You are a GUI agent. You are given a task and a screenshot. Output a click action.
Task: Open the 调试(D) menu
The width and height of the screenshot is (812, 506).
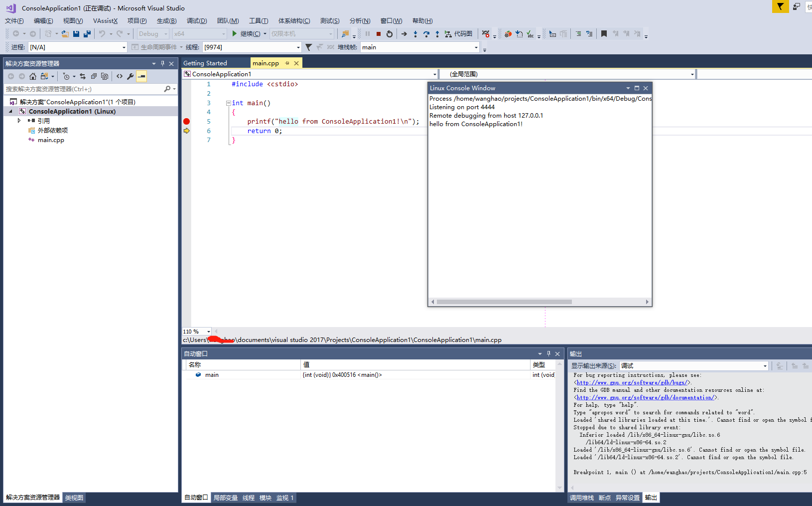[x=197, y=21]
